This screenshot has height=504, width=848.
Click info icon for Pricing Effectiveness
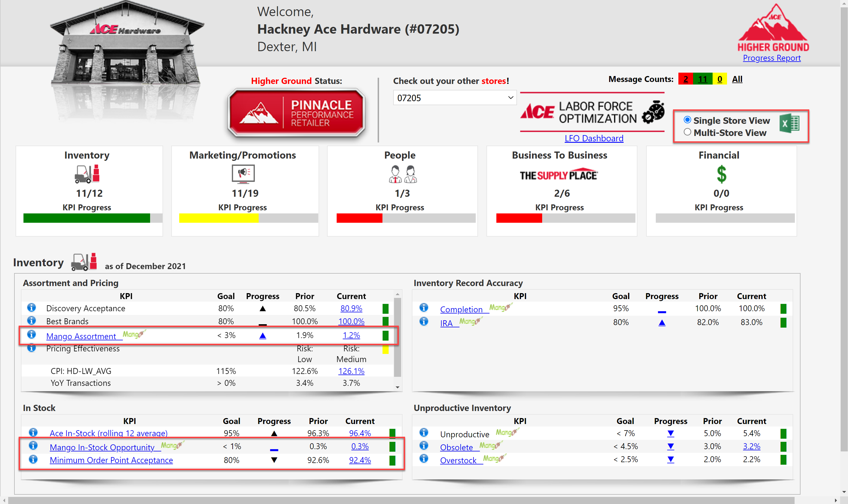32,348
